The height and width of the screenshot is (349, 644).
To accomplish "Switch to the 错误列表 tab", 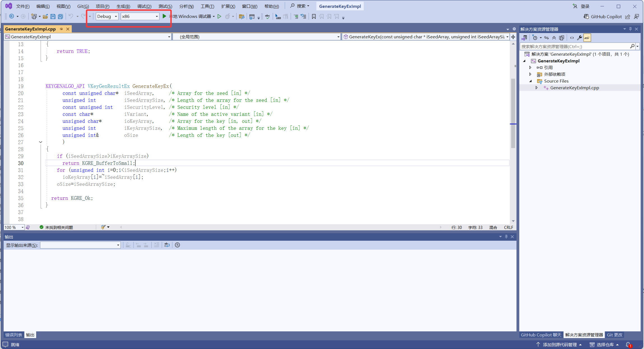I will click(14, 335).
